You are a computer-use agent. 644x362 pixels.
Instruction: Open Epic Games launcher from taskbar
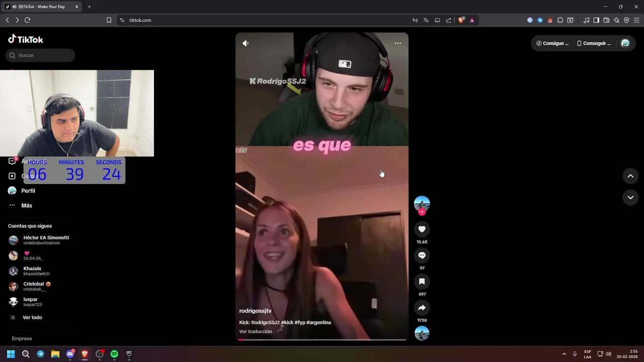click(x=129, y=354)
